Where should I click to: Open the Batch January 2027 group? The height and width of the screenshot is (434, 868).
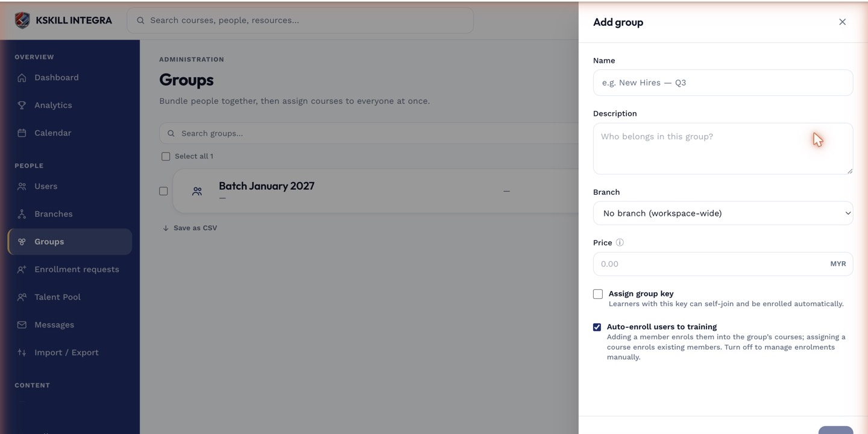tap(266, 186)
